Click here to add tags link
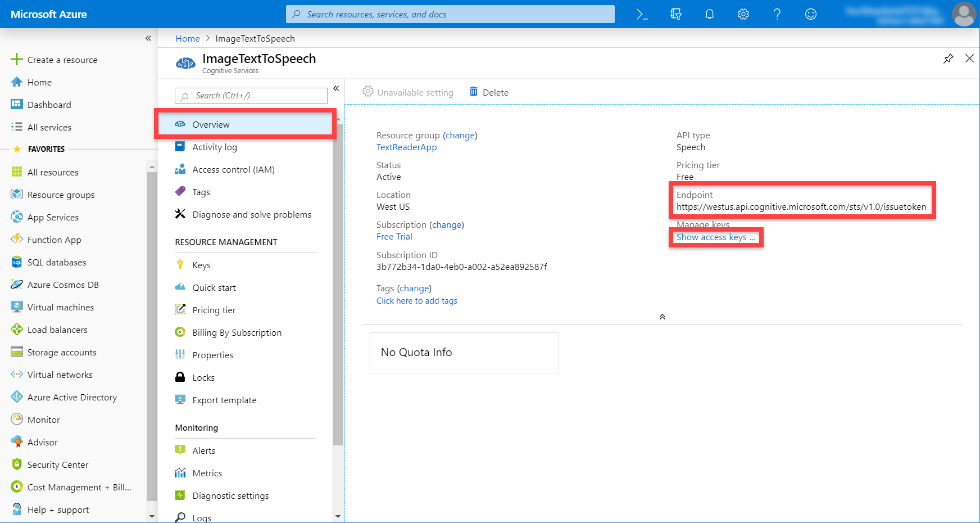The image size is (980, 523). (x=416, y=301)
